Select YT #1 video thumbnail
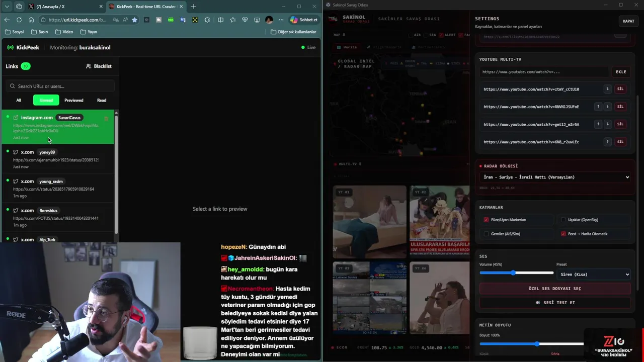Viewport: 644px width, 362px height. [x=370, y=222]
